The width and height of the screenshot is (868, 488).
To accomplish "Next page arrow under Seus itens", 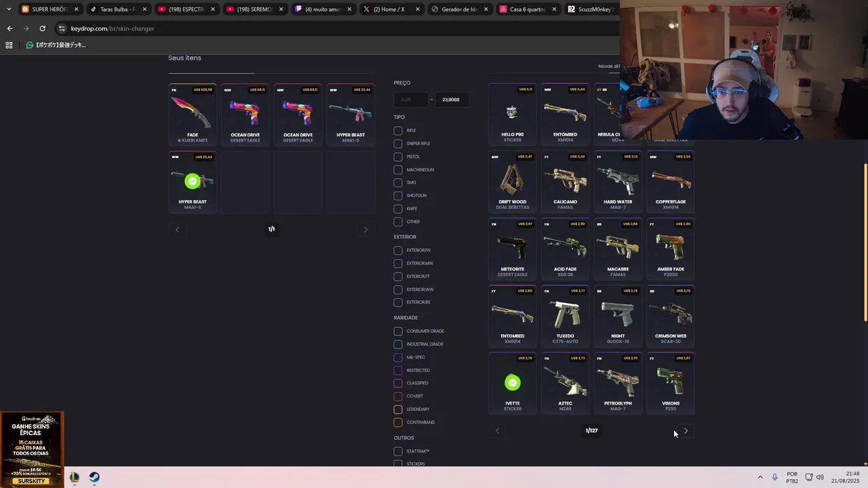I will (x=366, y=230).
